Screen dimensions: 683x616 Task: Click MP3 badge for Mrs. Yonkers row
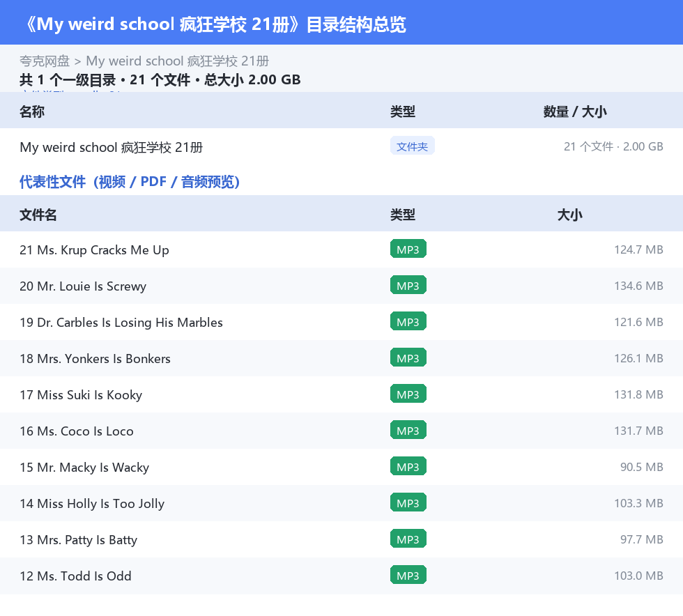click(x=408, y=357)
